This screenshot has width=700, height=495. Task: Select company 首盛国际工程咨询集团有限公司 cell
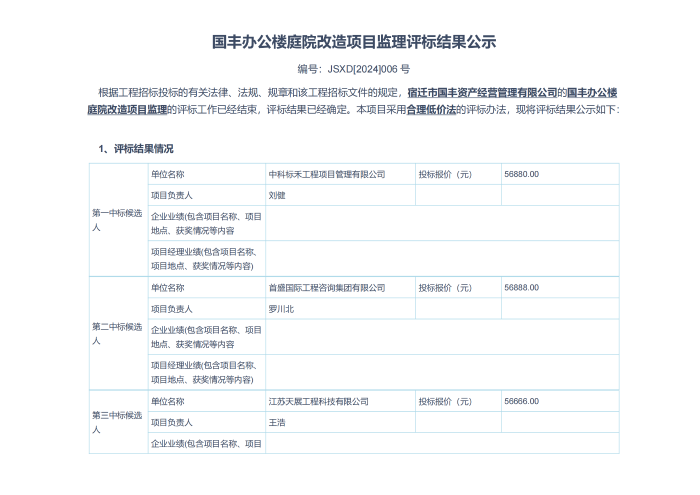tap(340, 288)
